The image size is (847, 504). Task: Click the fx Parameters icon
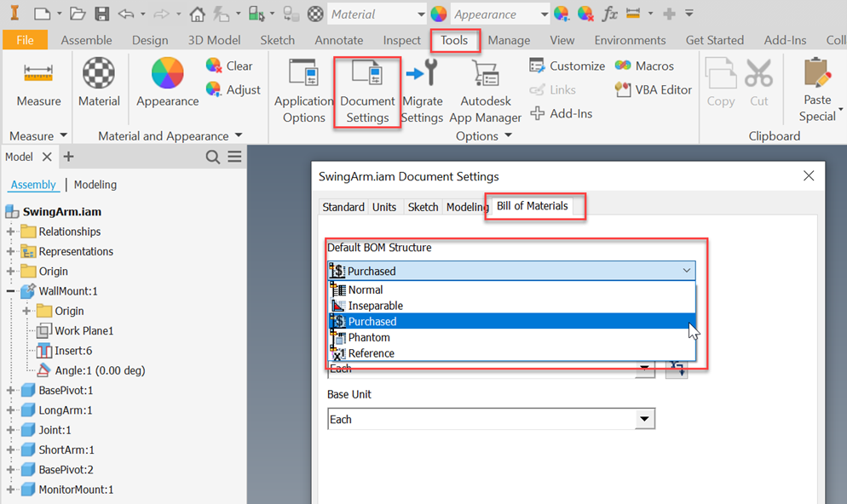[609, 14]
